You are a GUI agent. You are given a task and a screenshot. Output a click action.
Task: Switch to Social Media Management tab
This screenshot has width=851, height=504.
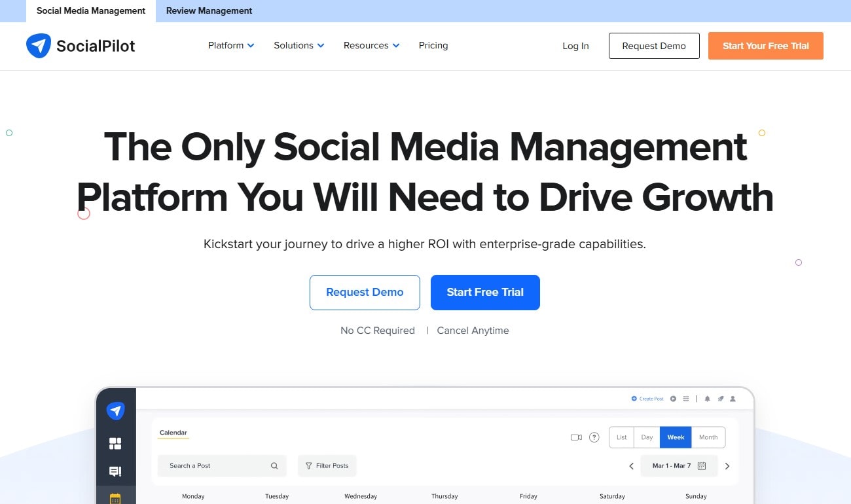[91, 11]
